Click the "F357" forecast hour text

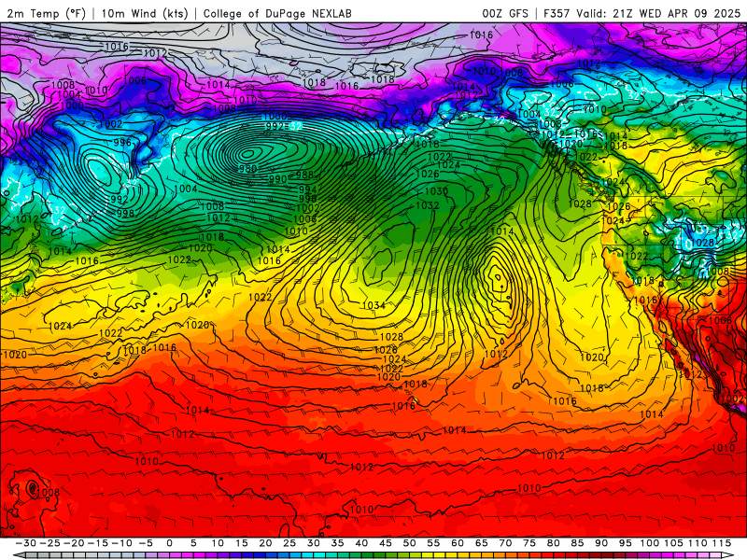[x=557, y=13]
